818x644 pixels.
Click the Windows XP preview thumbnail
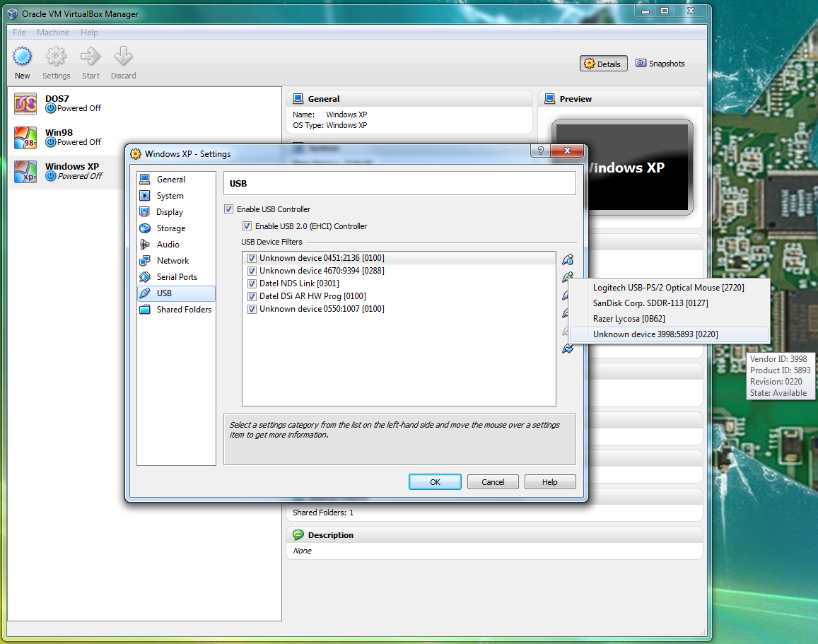pos(638,167)
